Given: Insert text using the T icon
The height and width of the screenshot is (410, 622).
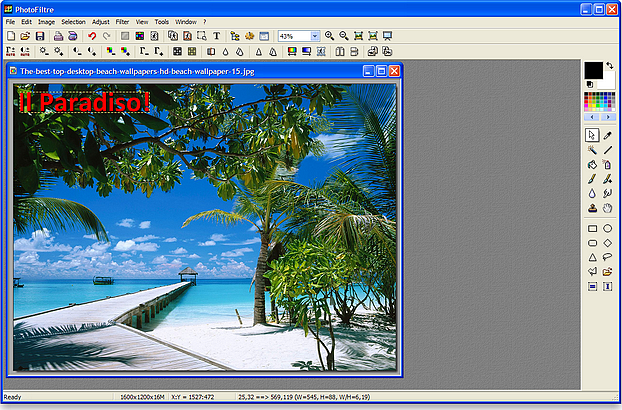Looking at the screenshot, I should click(217, 36).
